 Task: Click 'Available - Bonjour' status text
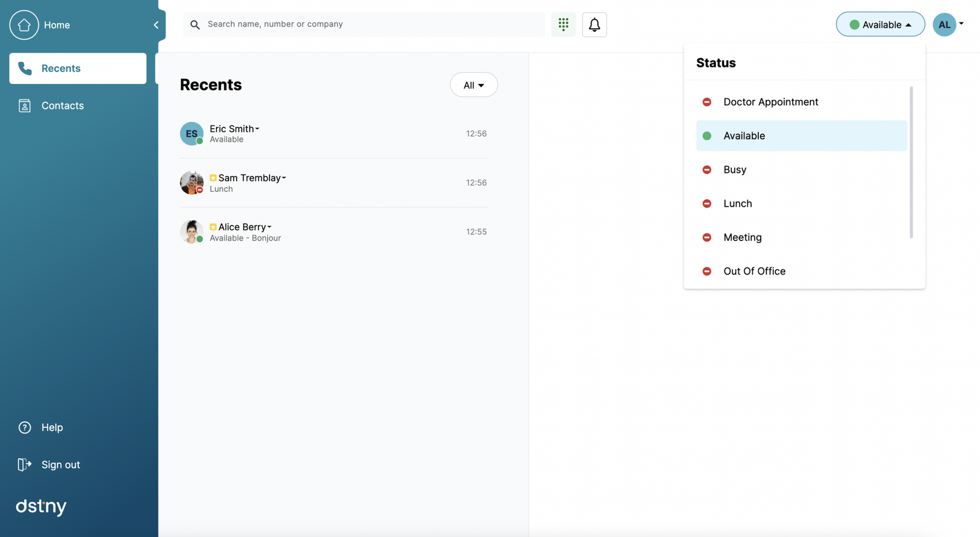pyautogui.click(x=245, y=238)
